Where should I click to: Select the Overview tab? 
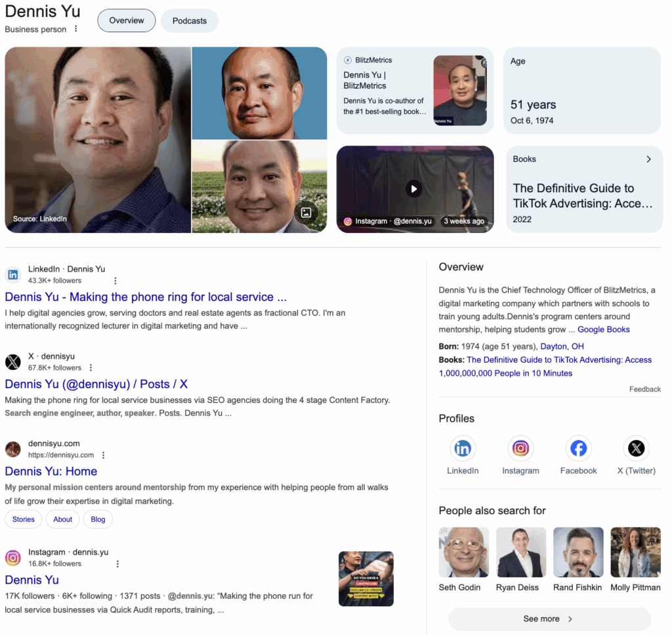click(127, 21)
